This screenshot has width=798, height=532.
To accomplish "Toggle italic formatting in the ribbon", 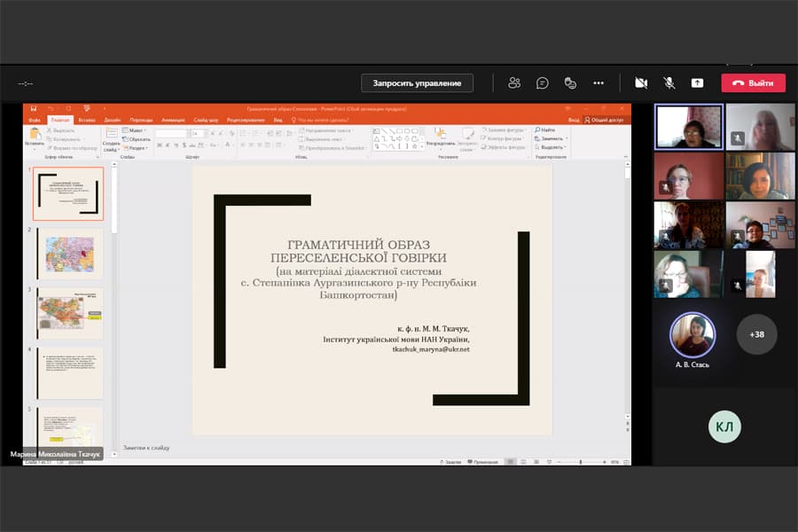I will [x=168, y=145].
